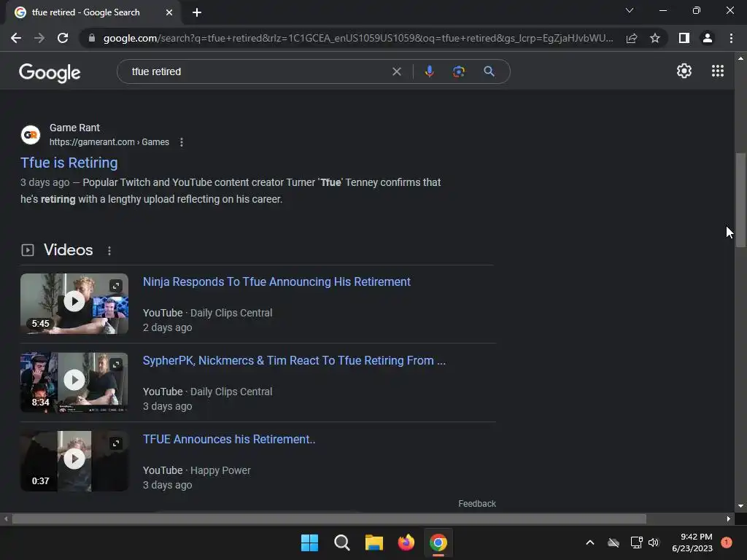The width and height of the screenshot is (747, 560).
Task: Open File Explorer from the taskbar
Action: [374, 542]
